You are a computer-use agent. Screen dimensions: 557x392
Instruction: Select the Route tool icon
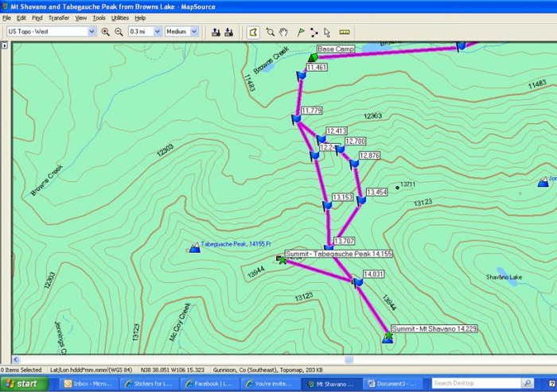[x=314, y=33]
